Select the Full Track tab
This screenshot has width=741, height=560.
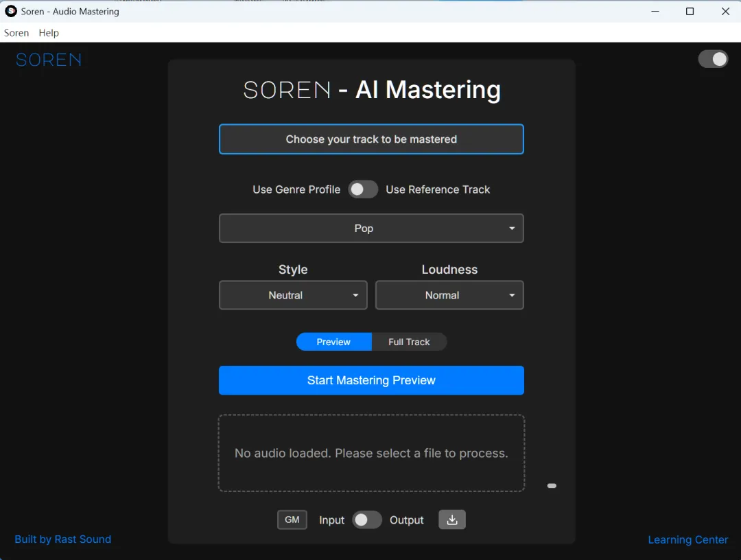point(409,342)
